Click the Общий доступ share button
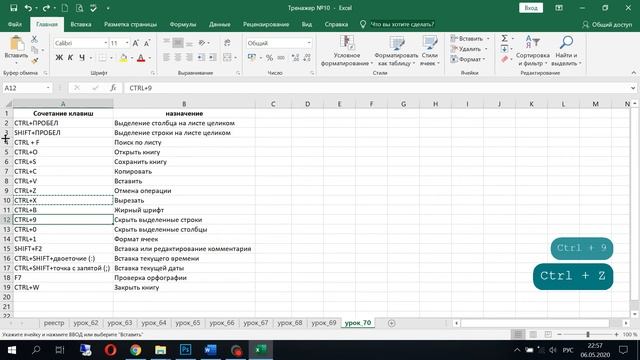Image resolution: width=640 pixels, height=360 pixels. pos(607,24)
